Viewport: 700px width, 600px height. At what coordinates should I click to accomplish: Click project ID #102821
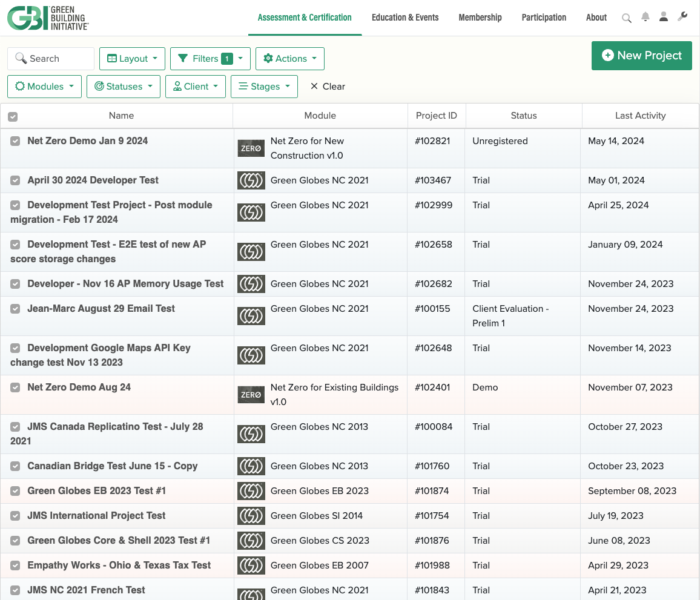click(x=432, y=141)
